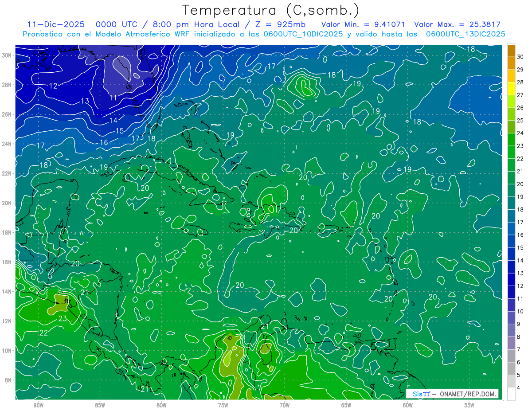Click the '23' contour label on the map

[63, 318]
